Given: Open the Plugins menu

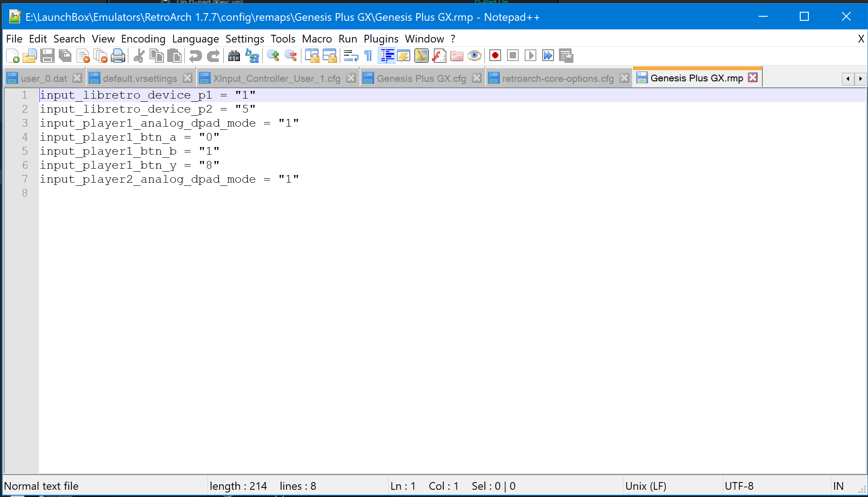Looking at the screenshot, I should point(381,39).
